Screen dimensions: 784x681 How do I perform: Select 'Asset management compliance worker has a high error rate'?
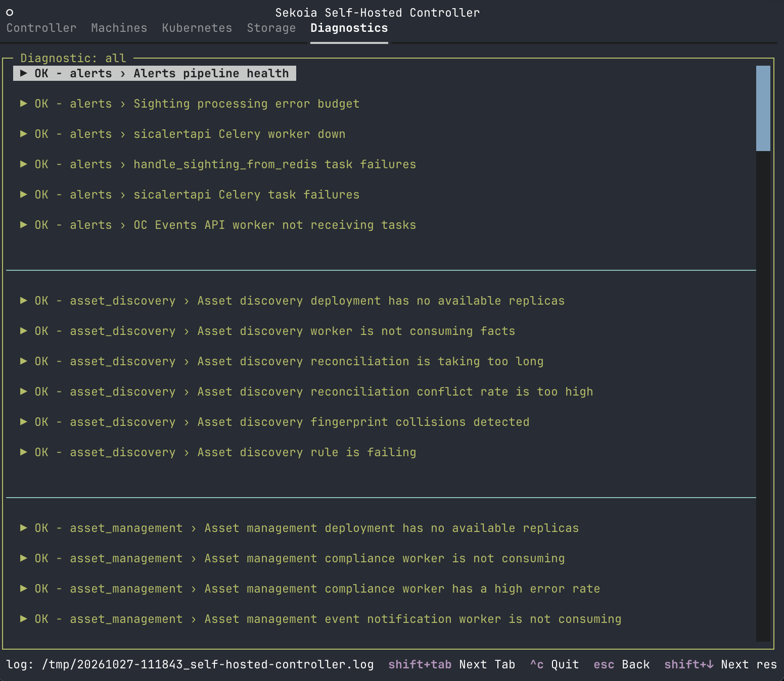pyautogui.click(x=310, y=589)
